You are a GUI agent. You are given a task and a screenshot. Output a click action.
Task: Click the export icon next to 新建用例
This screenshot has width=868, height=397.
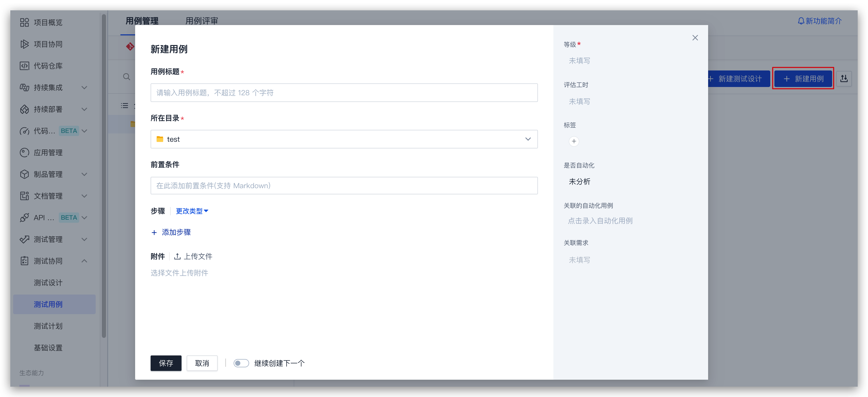pyautogui.click(x=844, y=78)
